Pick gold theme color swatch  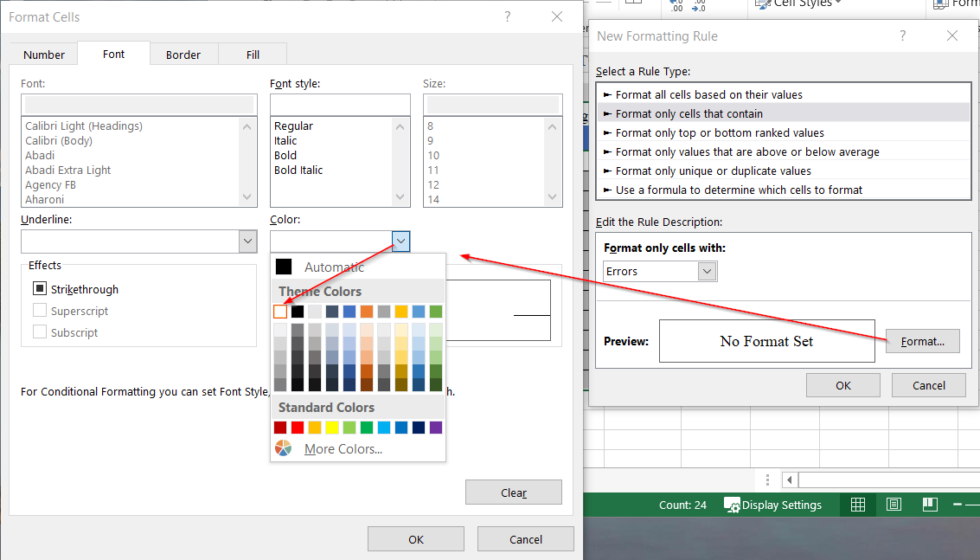(x=401, y=311)
